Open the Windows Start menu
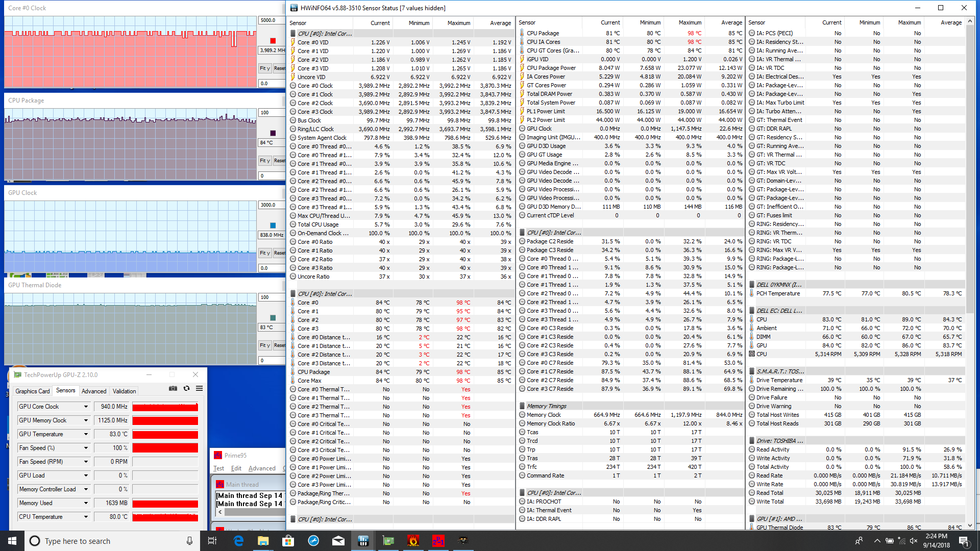980x551 pixels. click(12, 541)
